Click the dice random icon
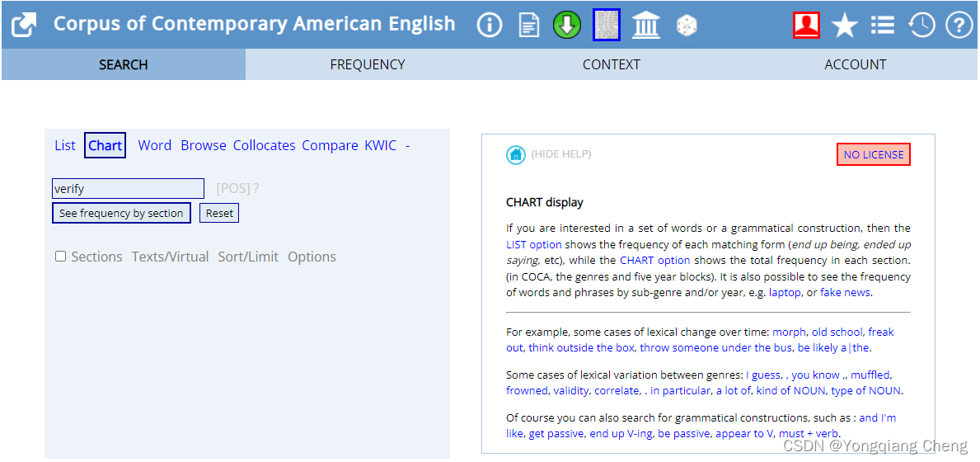Screen dimensions: 980x462 tap(687, 26)
